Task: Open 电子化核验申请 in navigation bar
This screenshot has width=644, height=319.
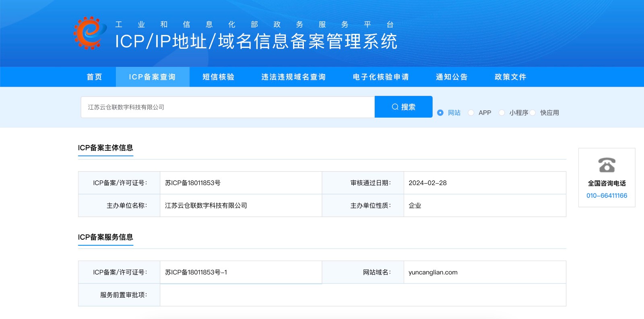Action: [x=381, y=77]
